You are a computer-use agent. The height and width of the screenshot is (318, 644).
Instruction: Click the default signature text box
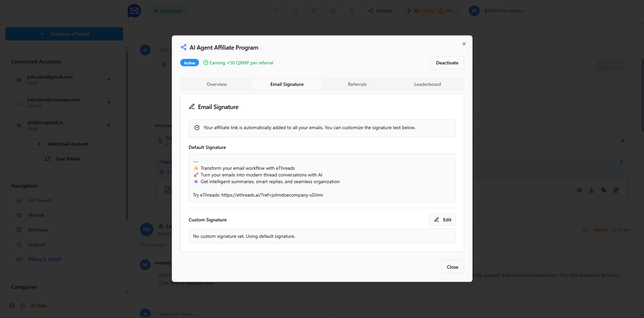click(322, 178)
